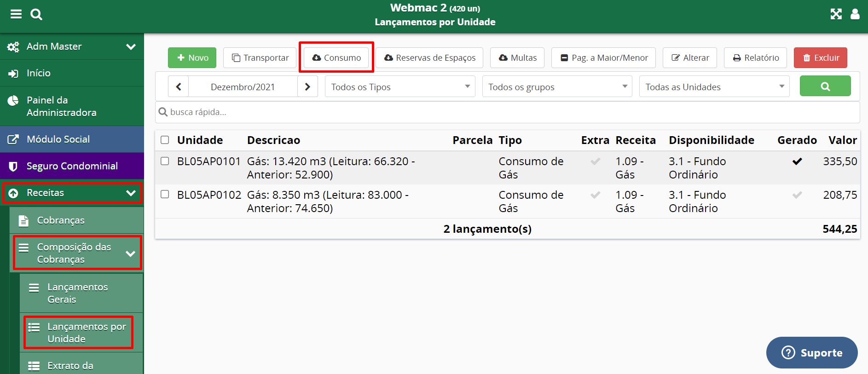
Task: Click the Novo button
Action: coord(192,58)
